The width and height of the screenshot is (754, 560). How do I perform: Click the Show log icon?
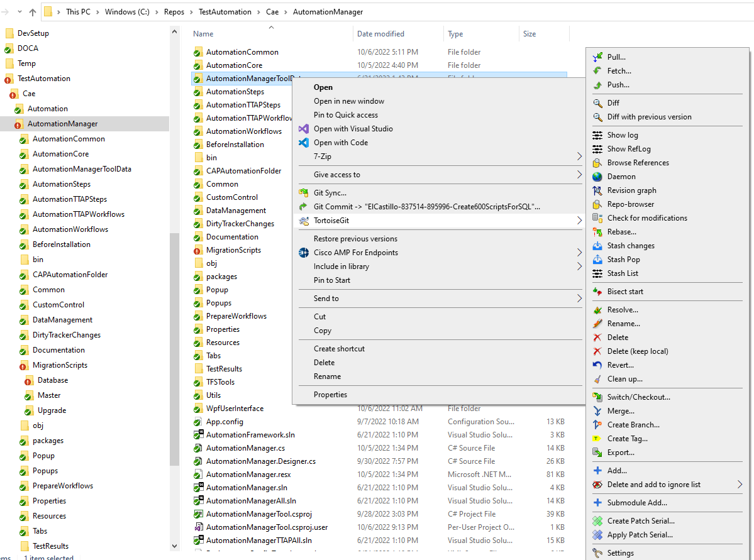[597, 135]
